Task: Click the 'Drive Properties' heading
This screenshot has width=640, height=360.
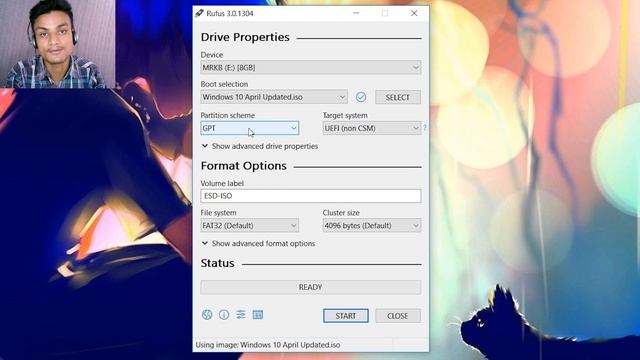Action: point(245,37)
